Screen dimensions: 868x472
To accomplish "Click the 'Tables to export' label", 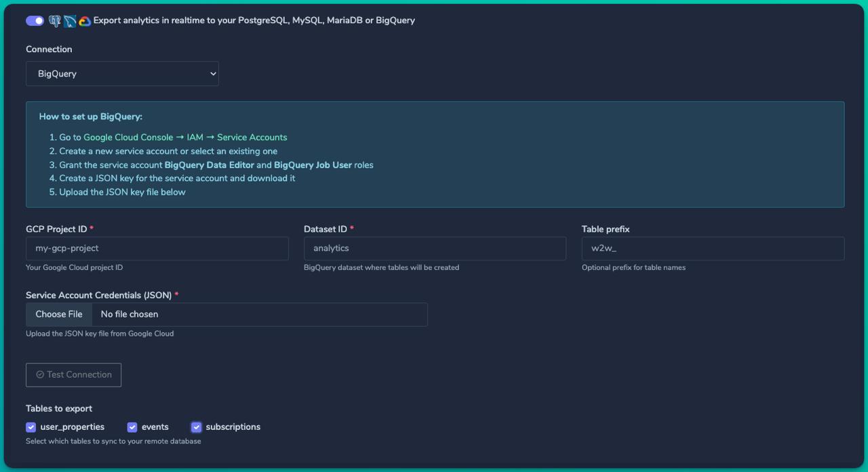I will pyautogui.click(x=59, y=408).
